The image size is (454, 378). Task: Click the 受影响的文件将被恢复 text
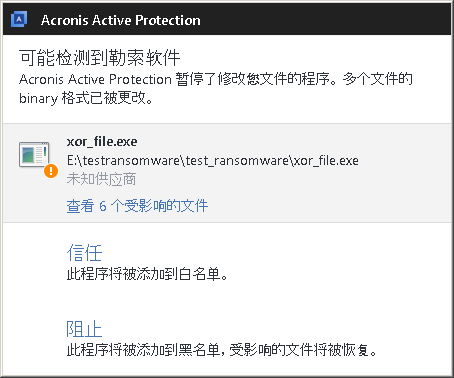303,350
